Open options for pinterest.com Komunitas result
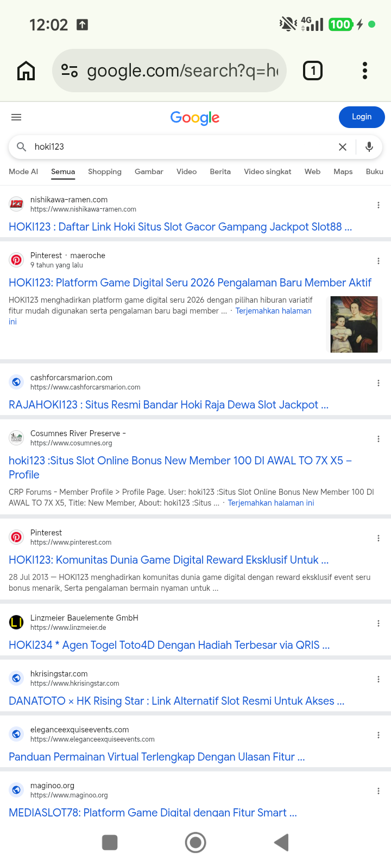Image resolution: width=391 pixels, height=868 pixels. (379, 538)
